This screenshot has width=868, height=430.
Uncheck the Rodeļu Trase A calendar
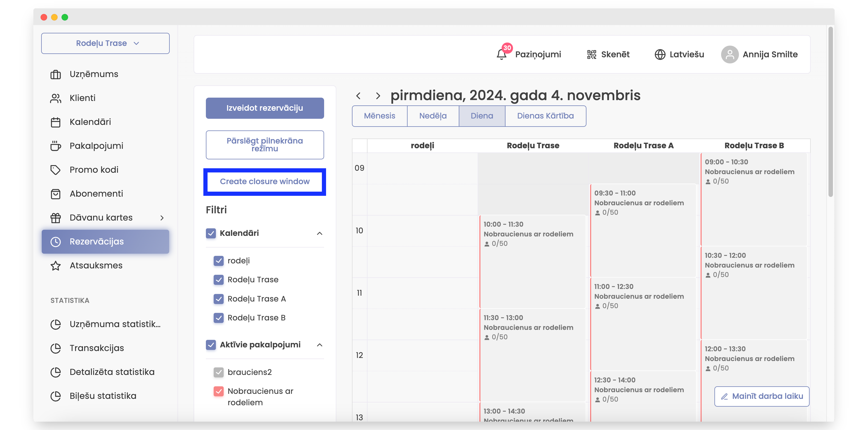tap(219, 298)
